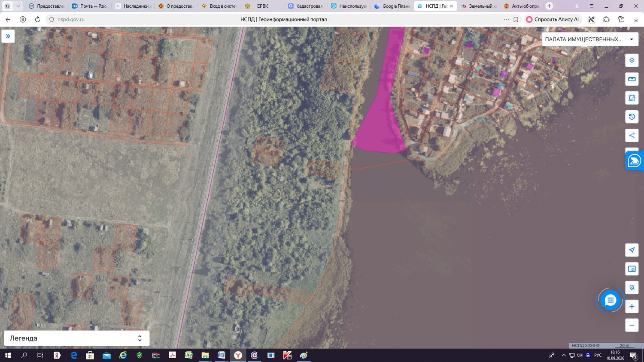The width and height of the screenshot is (644, 362).
Task: Open the Windows notification center
Action: 633,355
